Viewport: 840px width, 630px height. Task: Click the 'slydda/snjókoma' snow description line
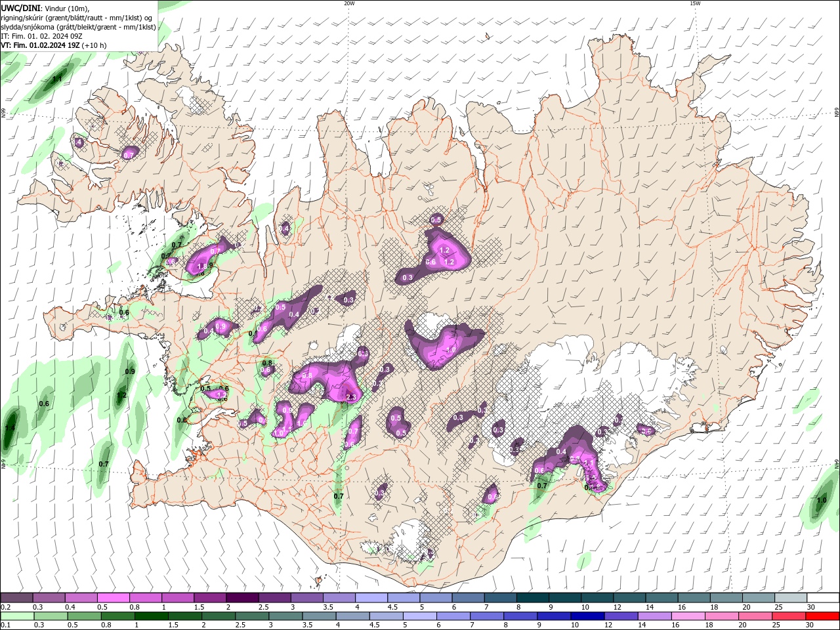pyautogui.click(x=78, y=27)
